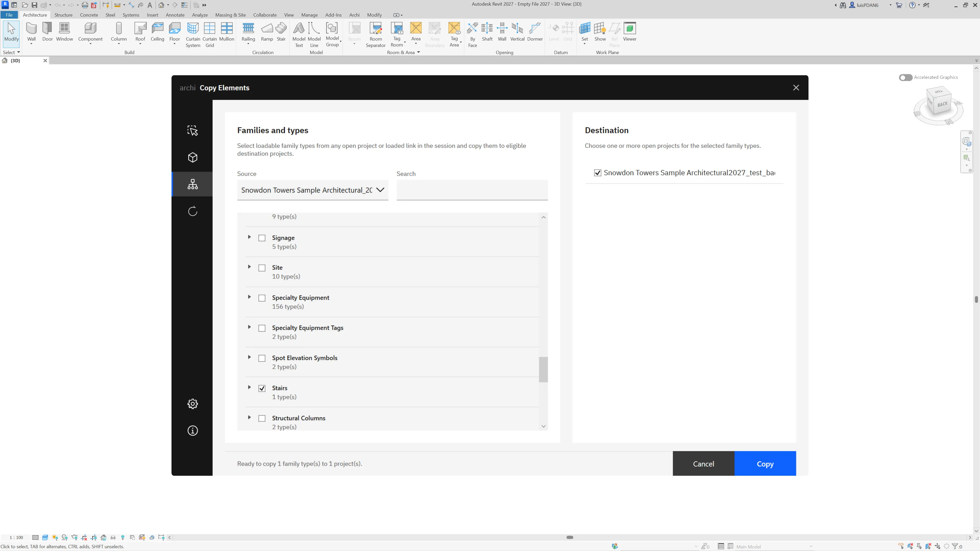Check the Specialty Equipment Tags checkbox
This screenshot has width=980, height=551.
pyautogui.click(x=262, y=328)
